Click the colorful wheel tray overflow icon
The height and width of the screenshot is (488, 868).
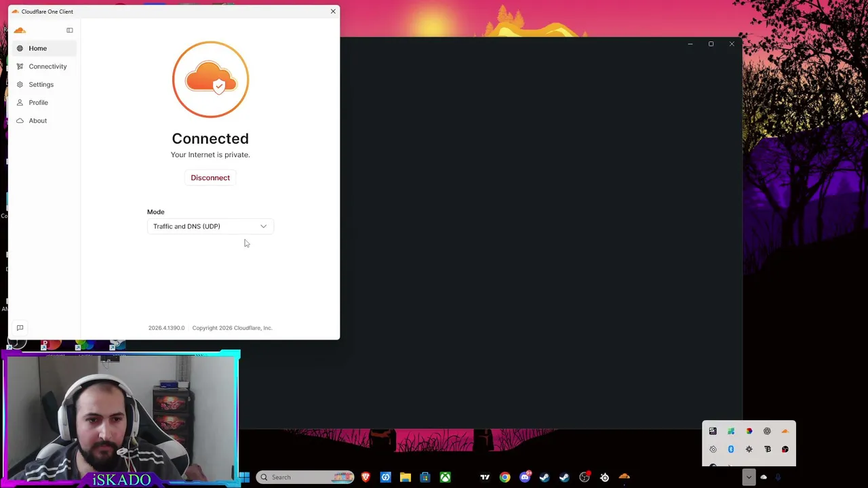click(749, 431)
